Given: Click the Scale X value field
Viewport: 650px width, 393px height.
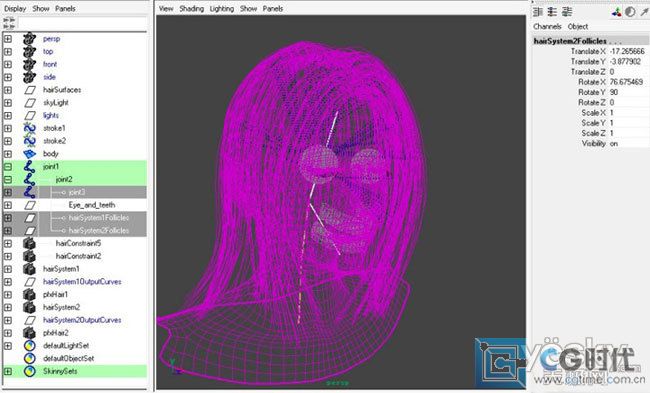Looking at the screenshot, I should tap(628, 113).
